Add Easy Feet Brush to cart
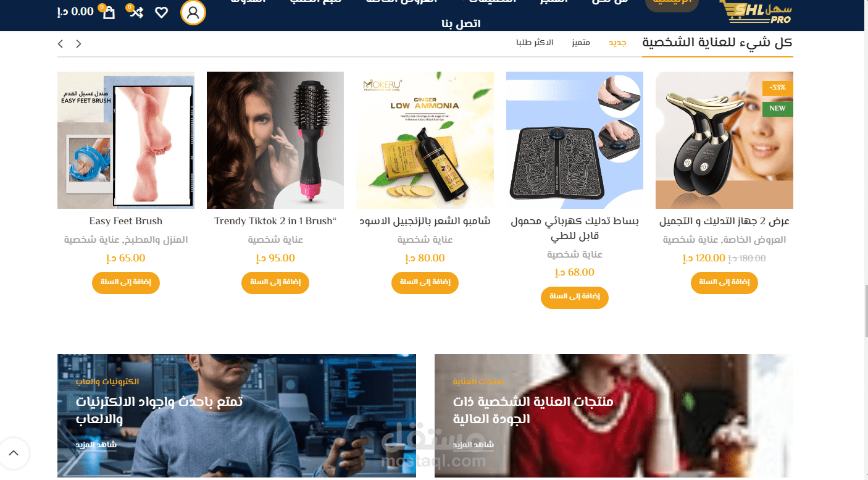This screenshot has height=480, width=868. 126,283
